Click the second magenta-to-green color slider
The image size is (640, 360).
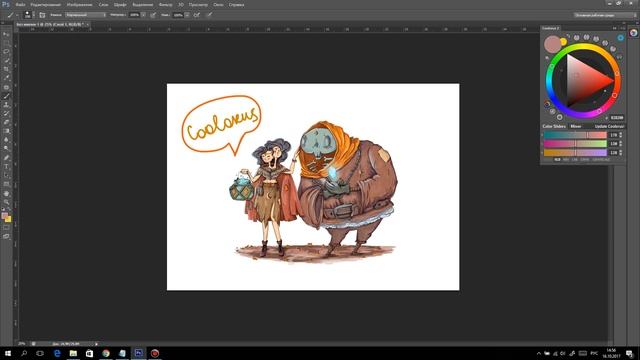click(575, 144)
